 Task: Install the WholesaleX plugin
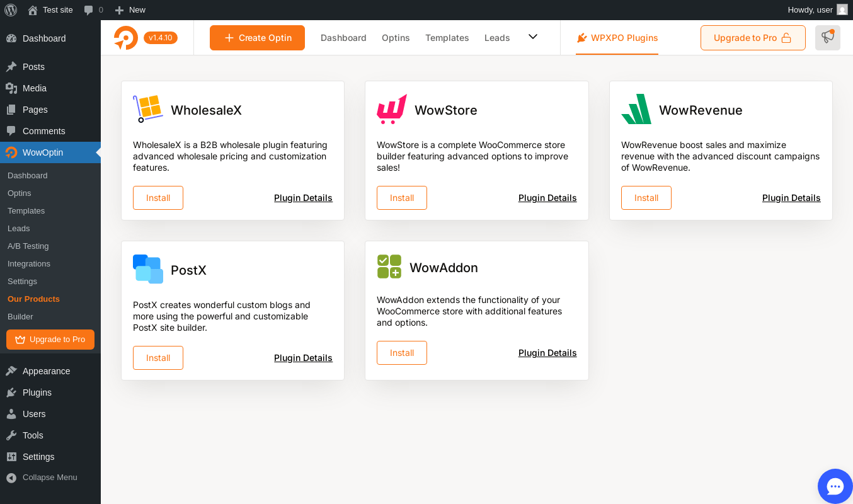(158, 198)
